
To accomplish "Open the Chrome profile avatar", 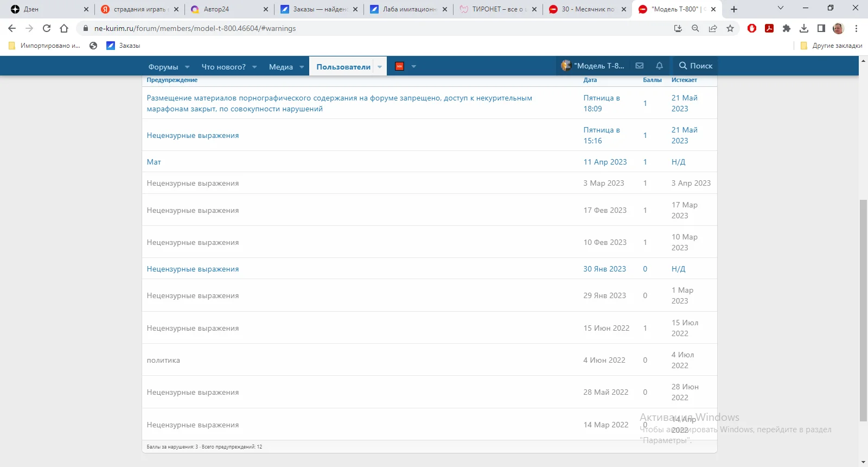I will click(x=839, y=28).
